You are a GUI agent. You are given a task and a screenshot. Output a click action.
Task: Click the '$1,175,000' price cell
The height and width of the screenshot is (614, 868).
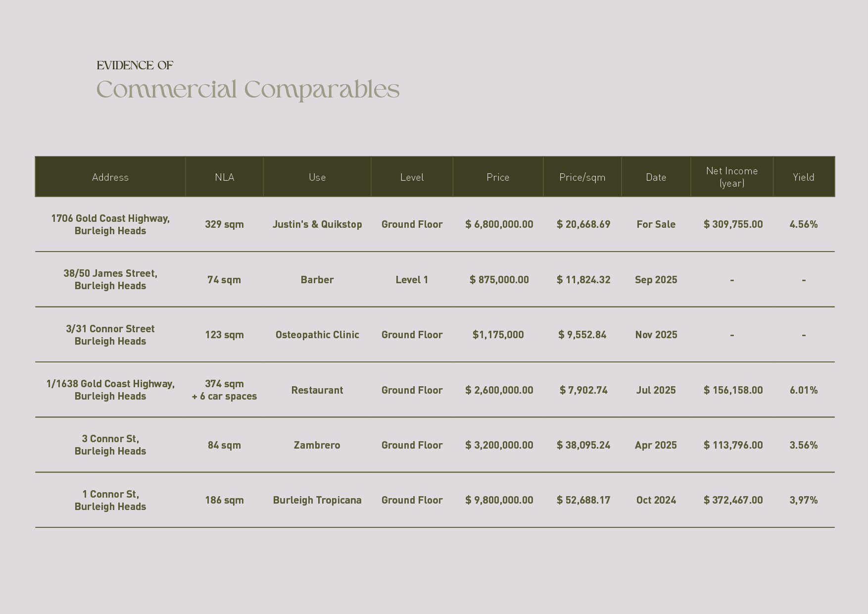(x=498, y=335)
